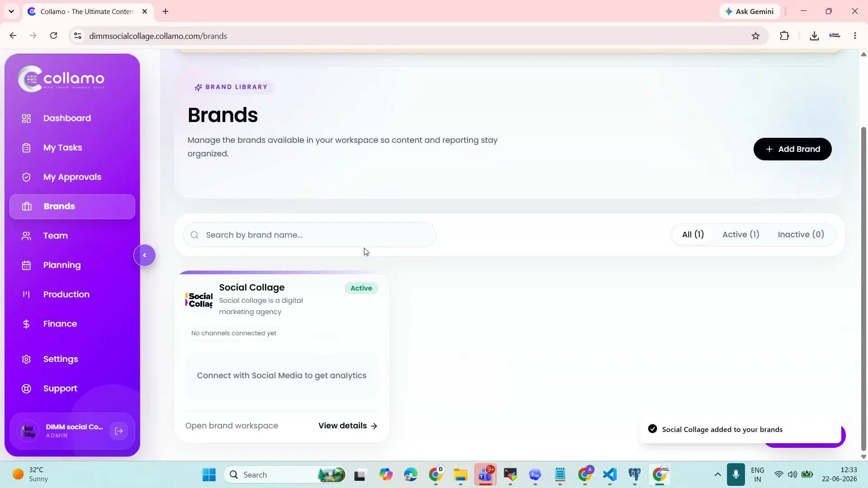Go to My Approvals page

point(72,177)
